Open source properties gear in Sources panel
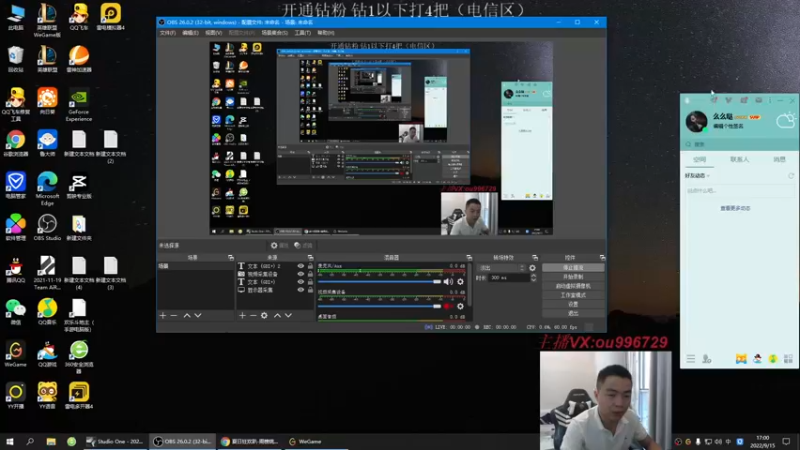This screenshot has width=800, height=450. 264,316
